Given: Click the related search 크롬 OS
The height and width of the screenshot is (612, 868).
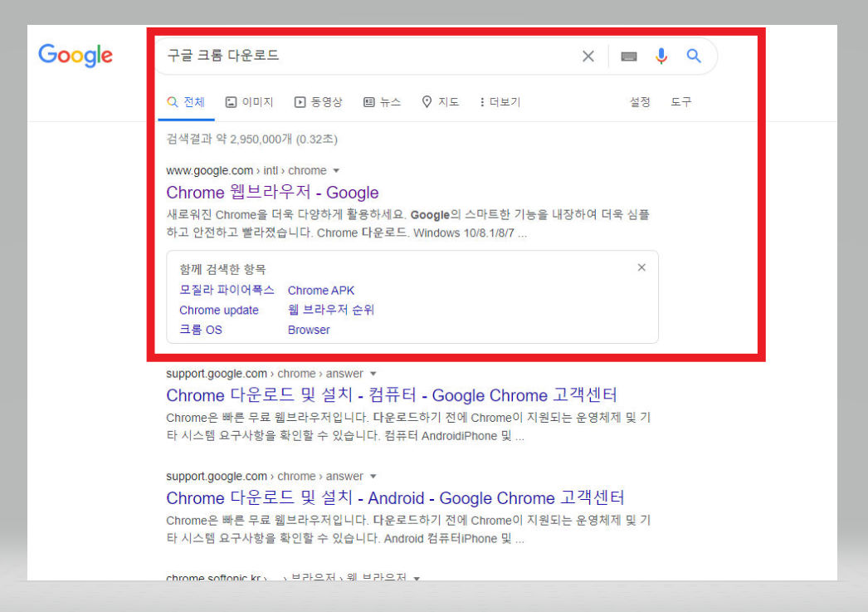Looking at the screenshot, I should 200,330.
